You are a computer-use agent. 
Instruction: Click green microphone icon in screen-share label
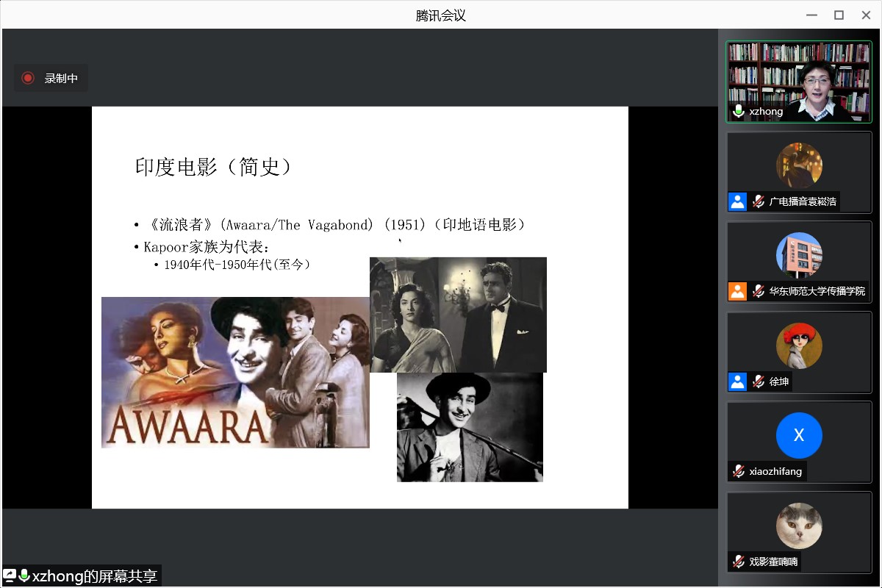pyautogui.click(x=24, y=576)
